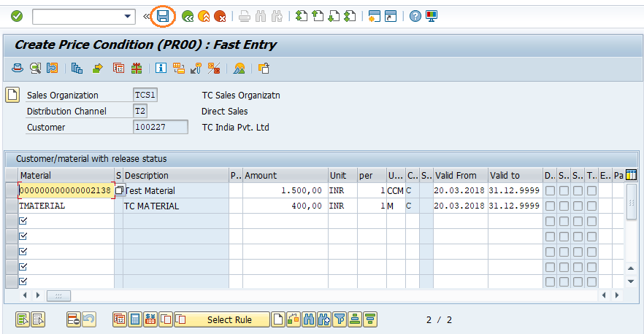Click the Valid From column header

459,175
